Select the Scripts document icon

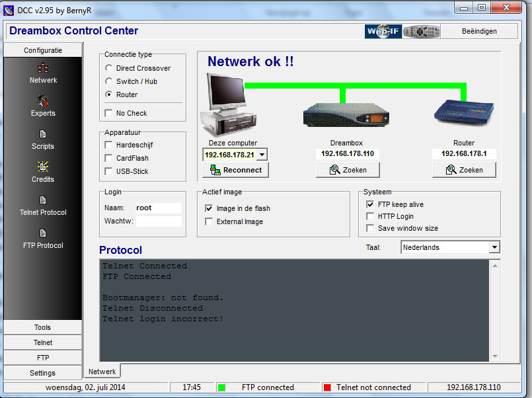point(43,134)
